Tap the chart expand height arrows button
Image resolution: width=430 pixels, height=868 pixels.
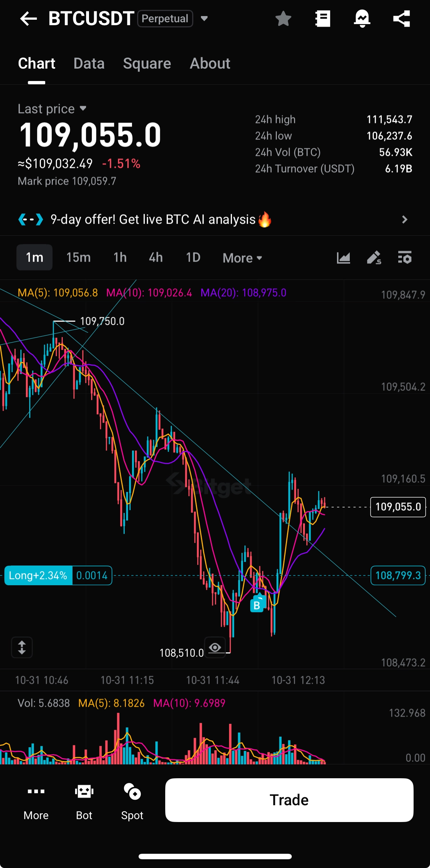tap(22, 647)
